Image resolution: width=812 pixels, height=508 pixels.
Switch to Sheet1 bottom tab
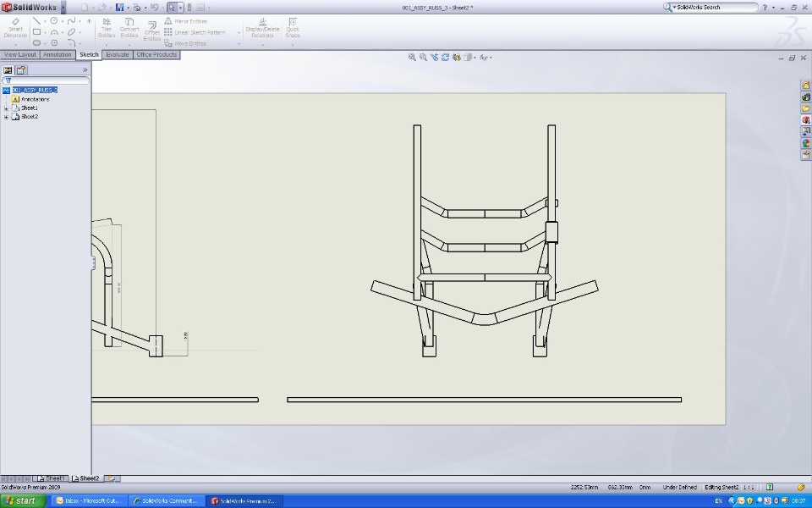(52, 478)
